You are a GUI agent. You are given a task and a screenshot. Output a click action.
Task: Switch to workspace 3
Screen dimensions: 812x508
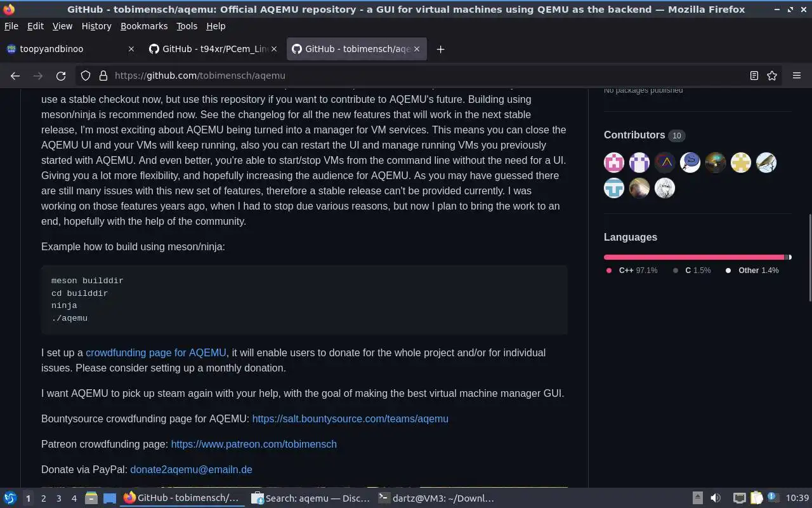click(58, 498)
